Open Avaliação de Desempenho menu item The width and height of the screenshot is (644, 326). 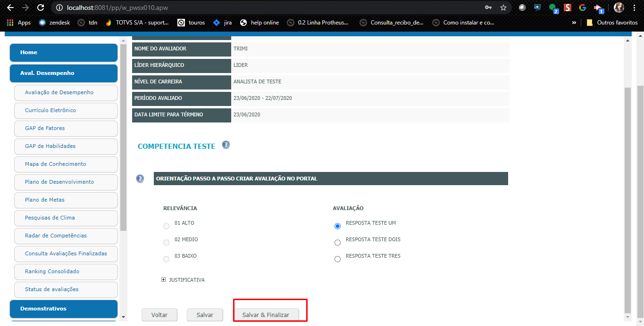pos(66,92)
